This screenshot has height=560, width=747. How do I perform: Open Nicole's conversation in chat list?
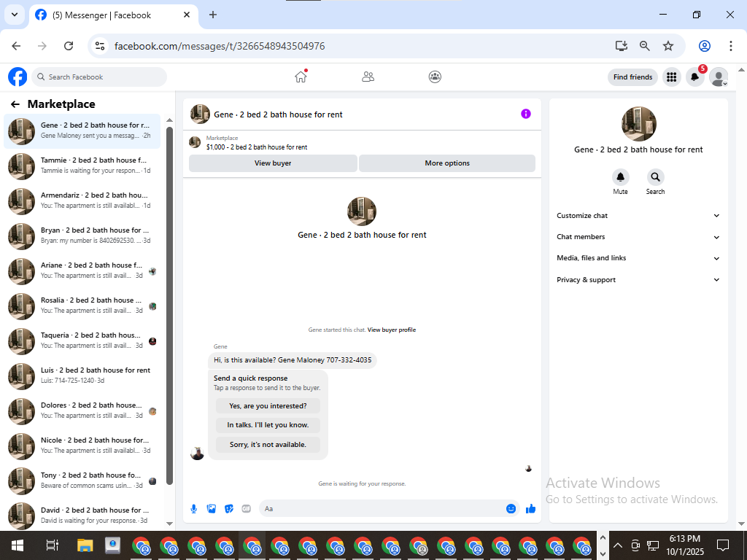[82, 446]
